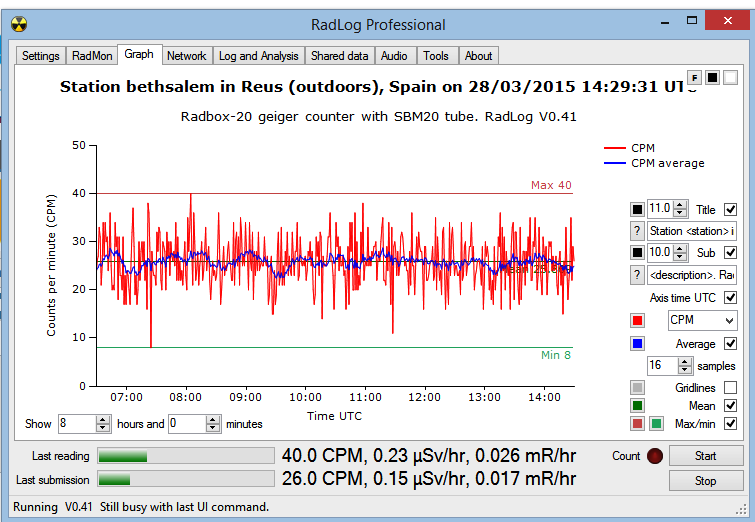Toggle the Average checkbox
755x522 pixels.
[730, 343]
